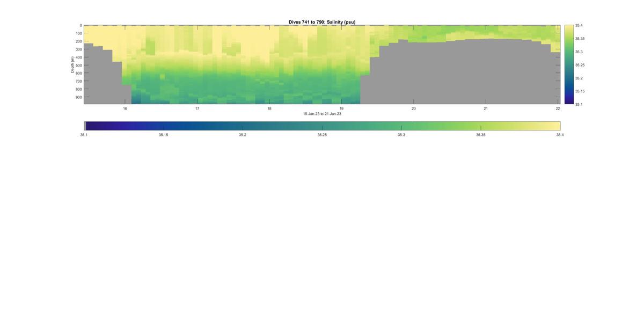Select depth tick label '0'
Screen dimensions: 644x334
pos(80,25)
